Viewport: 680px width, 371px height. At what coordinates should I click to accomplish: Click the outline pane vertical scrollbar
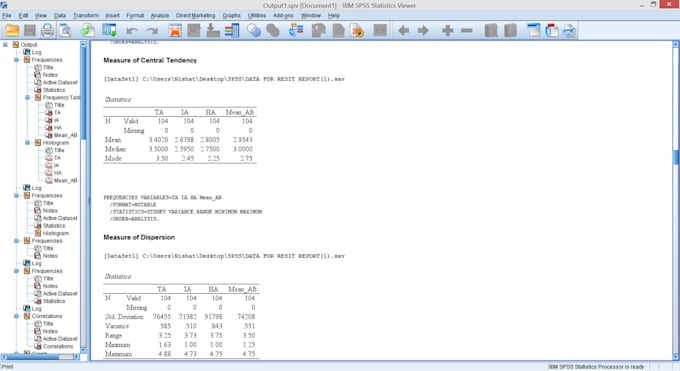(x=83, y=197)
